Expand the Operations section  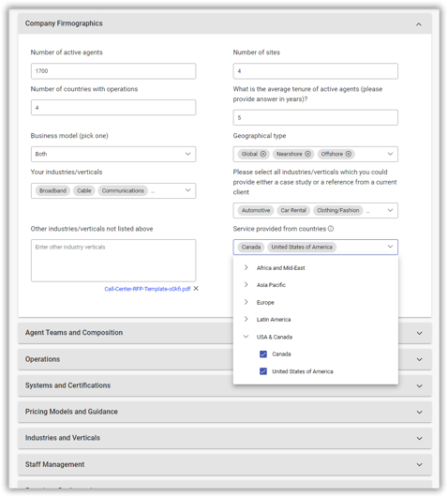225,359
